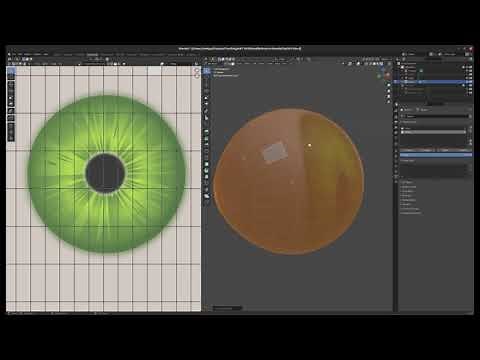Screen dimensions: 480x360
Task: Open the Help menu in top bar
Action: point(46,54)
